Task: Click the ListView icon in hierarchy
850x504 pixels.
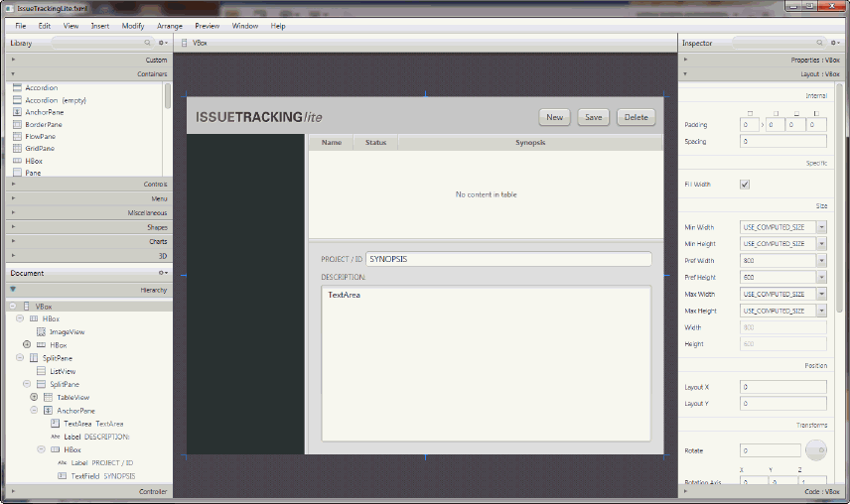Action: click(41, 371)
